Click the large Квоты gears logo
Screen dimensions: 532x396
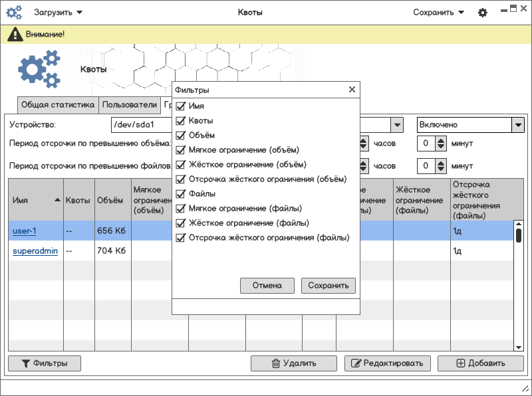click(39, 69)
